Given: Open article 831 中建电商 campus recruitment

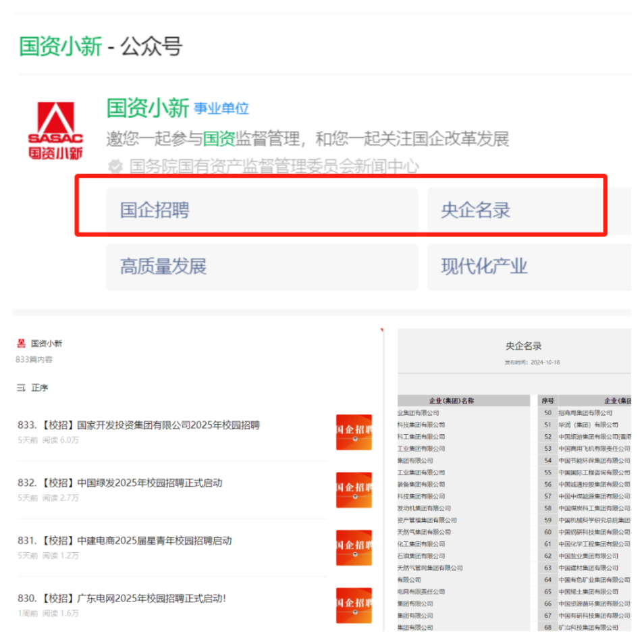Looking at the screenshot, I should pyautogui.click(x=124, y=541).
